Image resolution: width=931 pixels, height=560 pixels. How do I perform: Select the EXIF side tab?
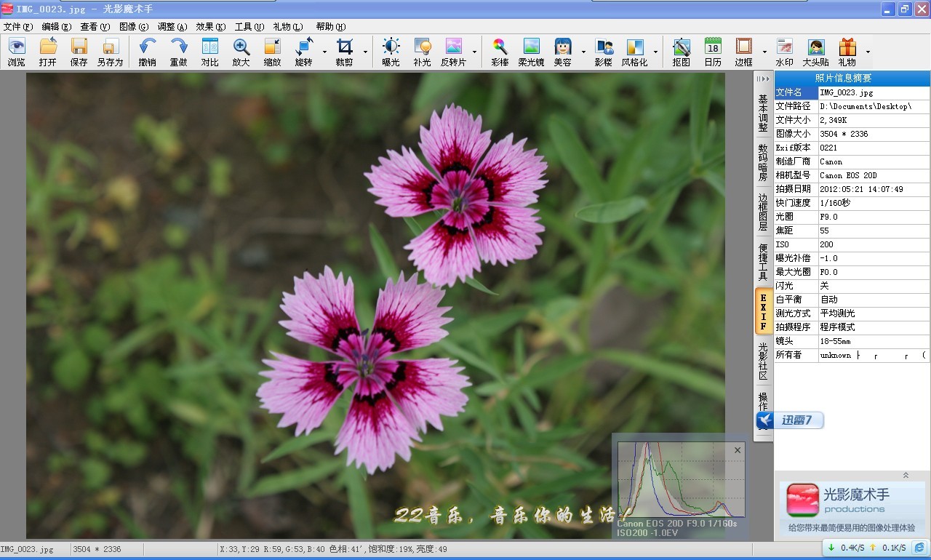click(763, 311)
